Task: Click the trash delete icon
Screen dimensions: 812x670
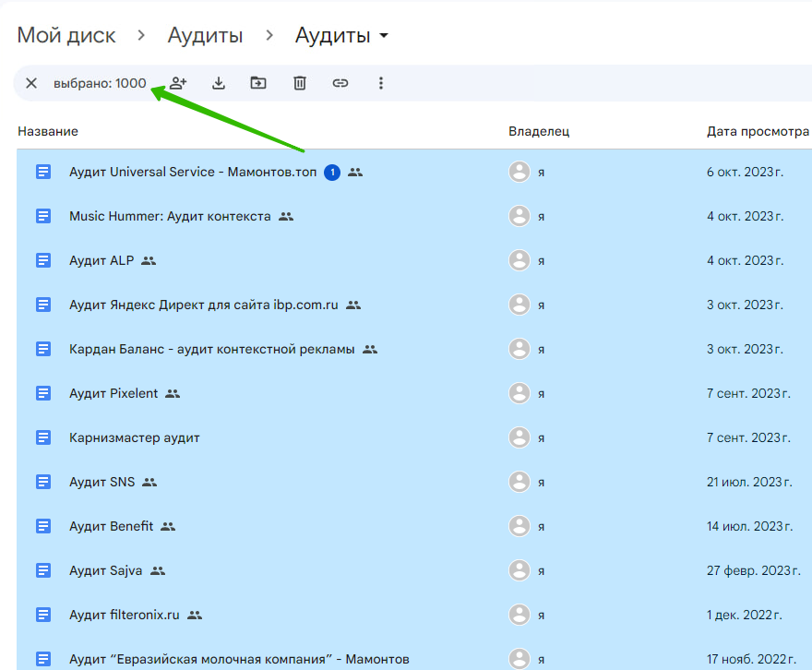Action: 300,83
